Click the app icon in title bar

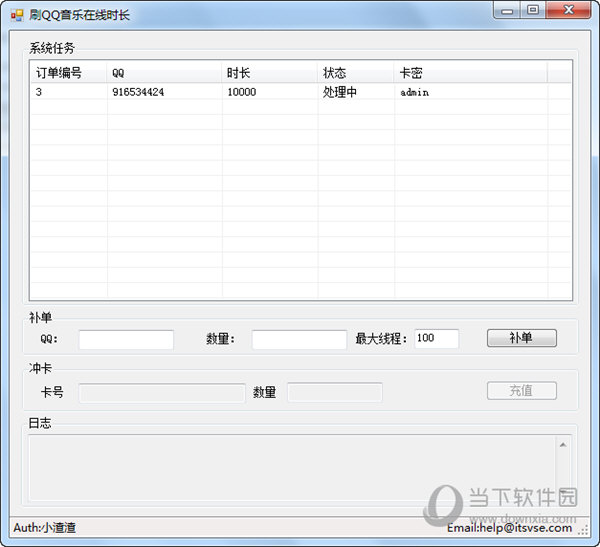(17, 15)
